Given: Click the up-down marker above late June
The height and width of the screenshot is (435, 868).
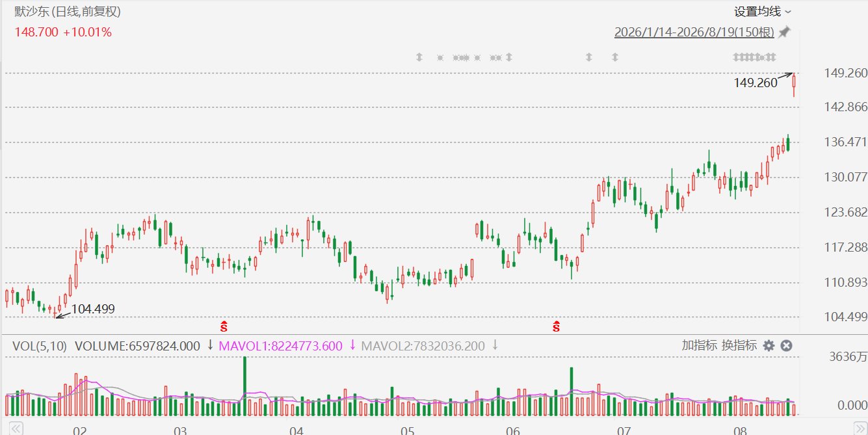Looking at the screenshot, I should pos(614,57).
